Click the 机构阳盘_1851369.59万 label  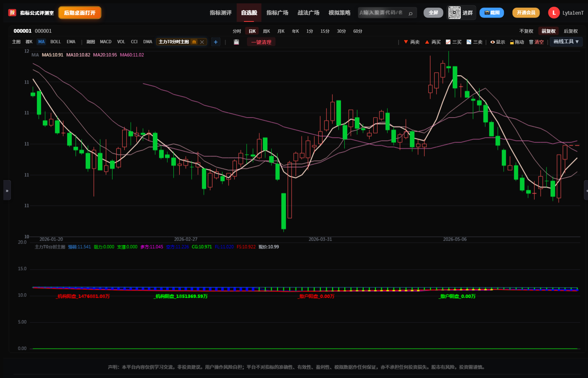coord(181,297)
